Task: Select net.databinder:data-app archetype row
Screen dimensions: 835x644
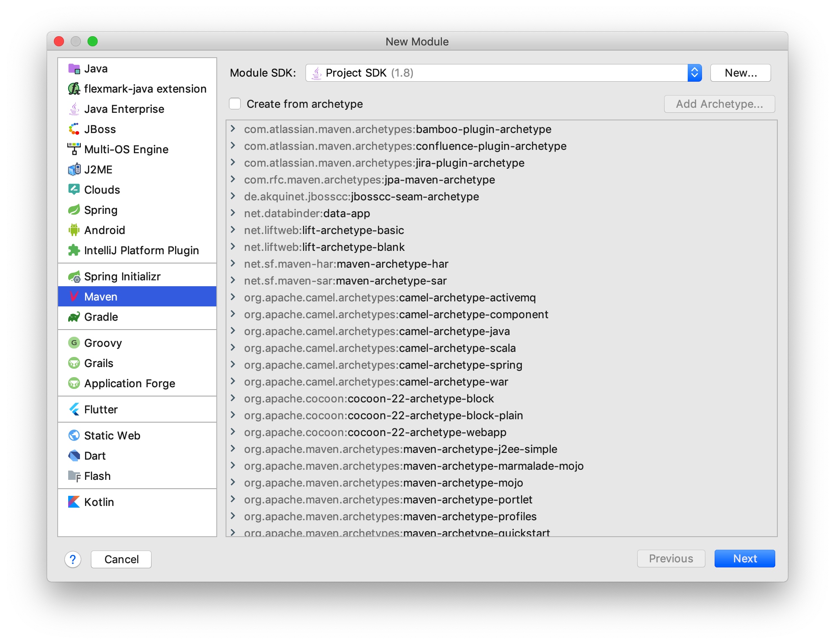Action: (x=307, y=213)
